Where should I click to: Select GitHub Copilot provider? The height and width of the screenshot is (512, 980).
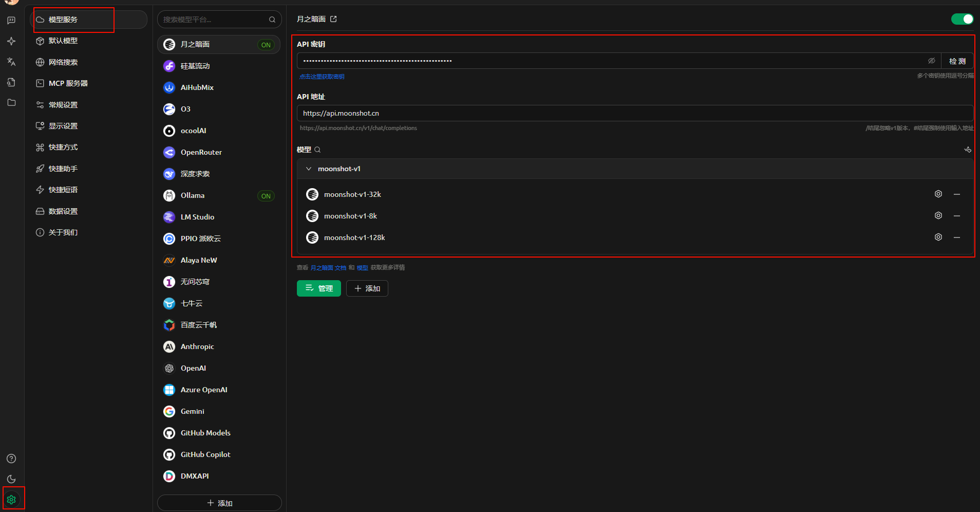219,454
